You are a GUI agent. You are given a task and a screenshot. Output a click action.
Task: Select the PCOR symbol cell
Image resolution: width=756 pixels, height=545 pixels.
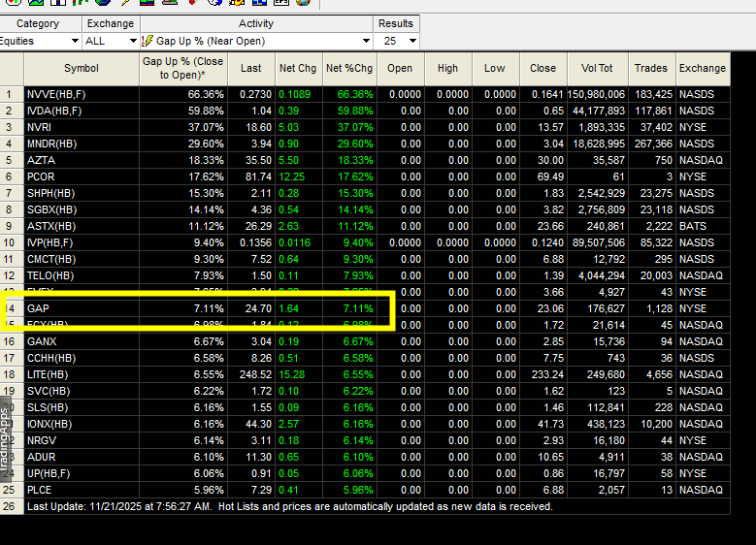(82, 176)
